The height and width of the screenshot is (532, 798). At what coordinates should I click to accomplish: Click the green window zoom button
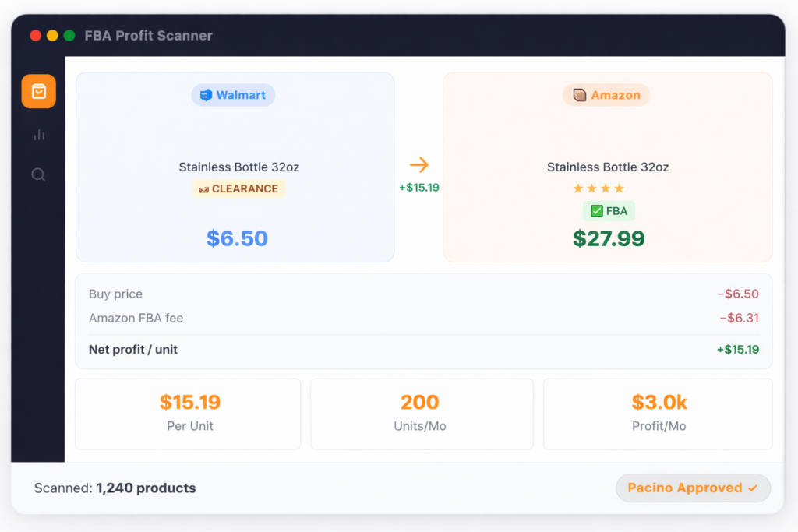tap(69, 36)
